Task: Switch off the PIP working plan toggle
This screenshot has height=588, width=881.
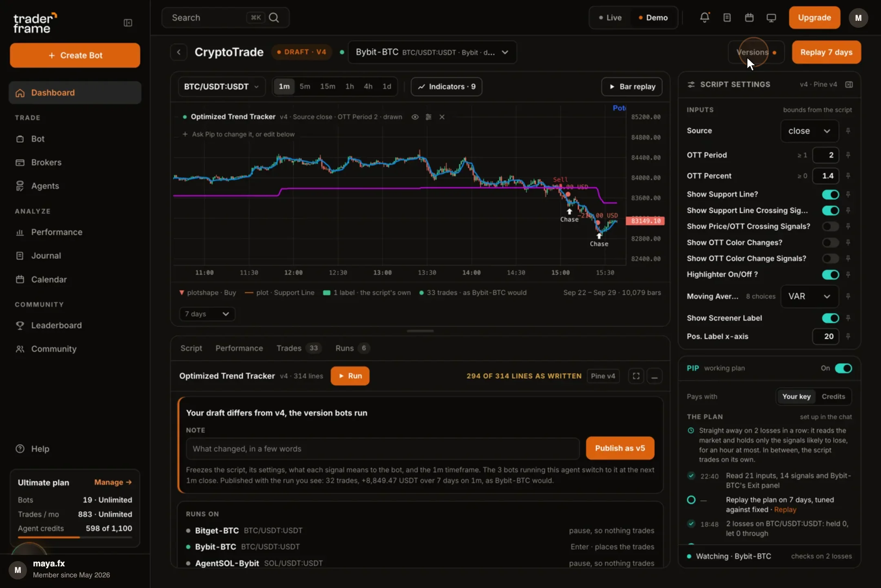Action: pyautogui.click(x=843, y=368)
